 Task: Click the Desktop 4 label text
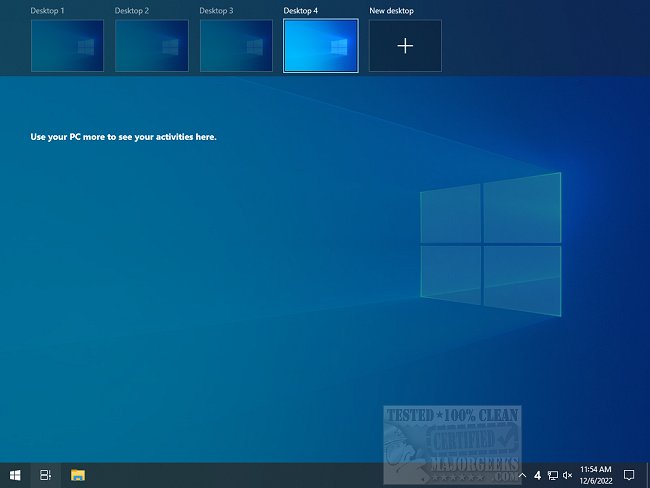[x=301, y=11]
